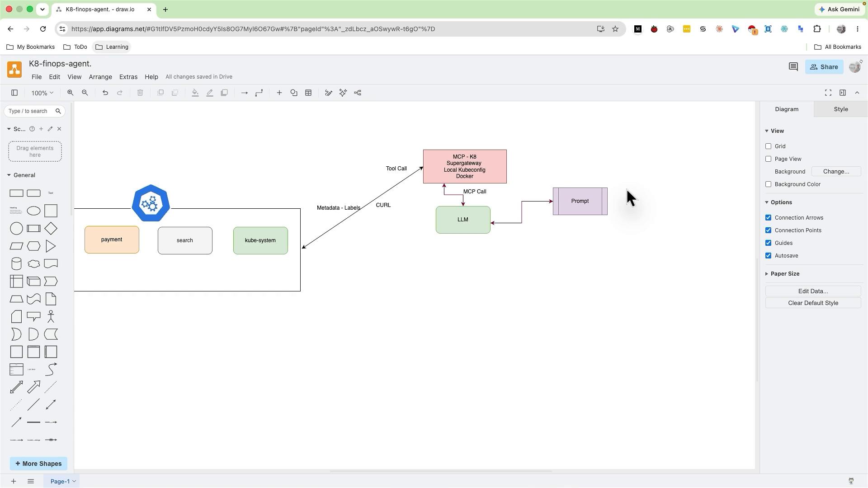Screen dimensions: 868x488
Task: Enable the Grid checkbox
Action: (x=768, y=146)
